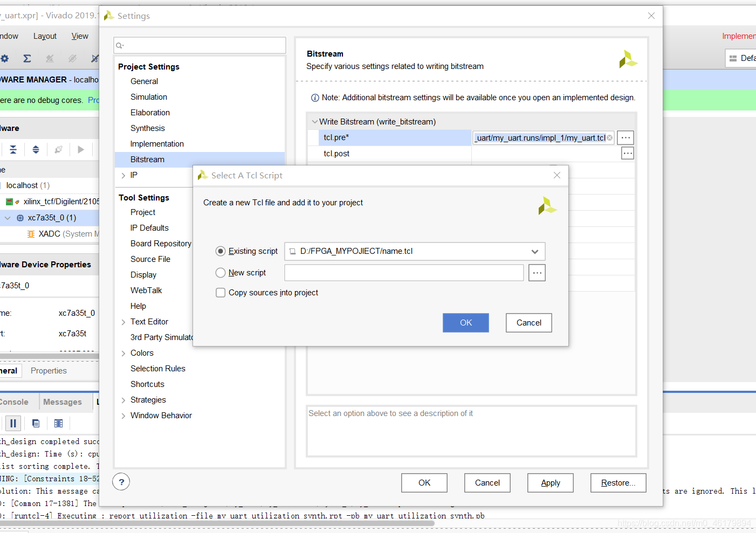The image size is (756, 533).
Task: Open the Layout menu
Action: click(45, 36)
